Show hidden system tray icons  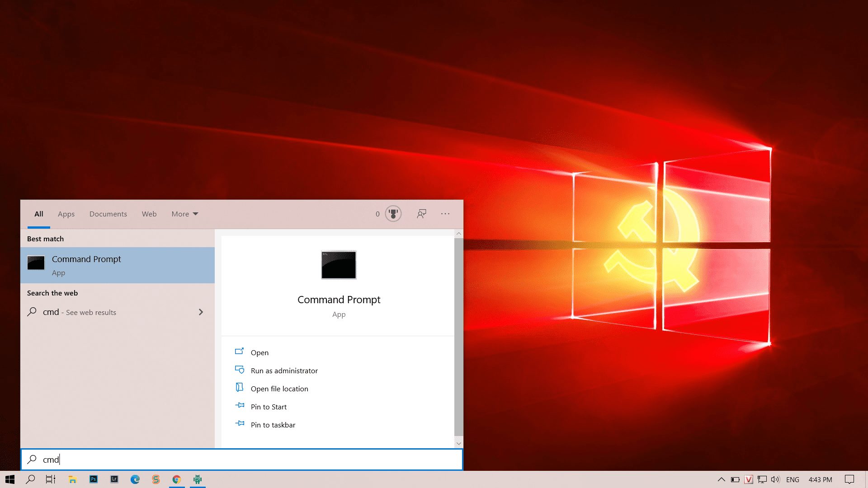point(722,479)
